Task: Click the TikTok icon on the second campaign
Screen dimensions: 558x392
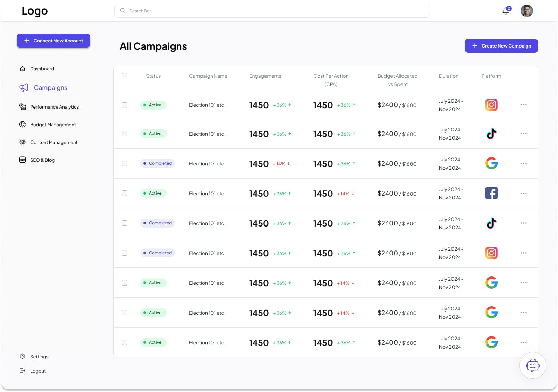Action: point(491,134)
